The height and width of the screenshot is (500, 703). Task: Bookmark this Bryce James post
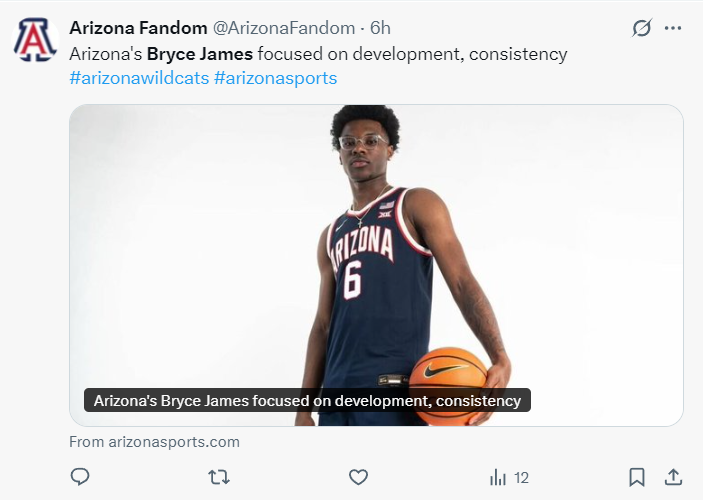tap(637, 477)
